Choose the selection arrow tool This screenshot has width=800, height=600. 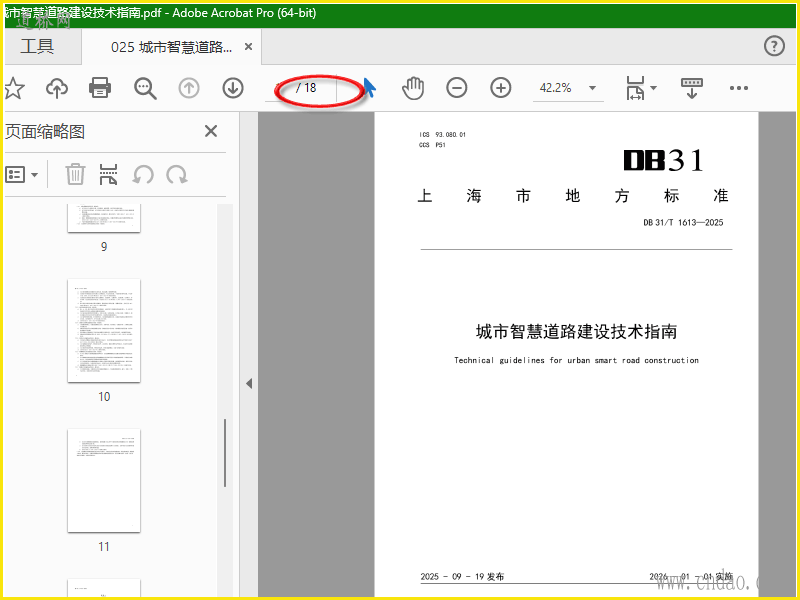369,88
